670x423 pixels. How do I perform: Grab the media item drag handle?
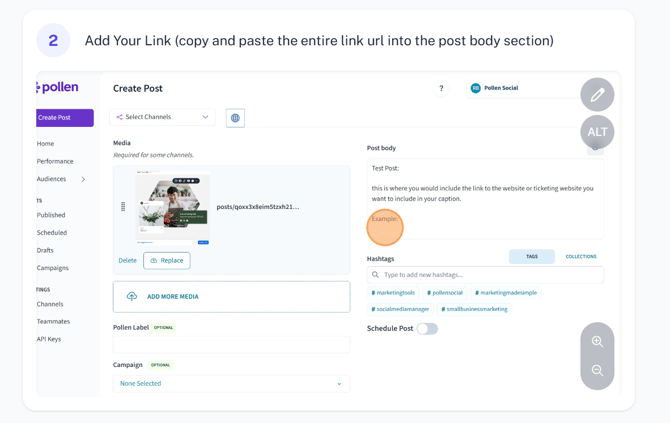pyautogui.click(x=123, y=206)
